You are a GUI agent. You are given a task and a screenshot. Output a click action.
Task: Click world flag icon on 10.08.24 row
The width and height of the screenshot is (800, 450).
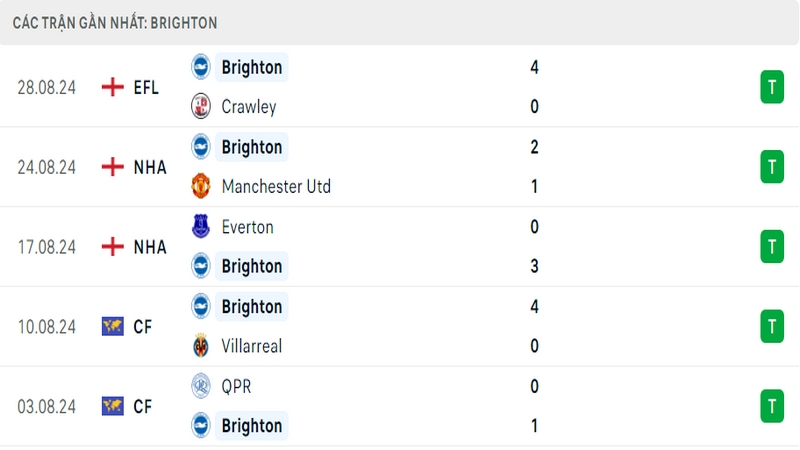click(x=112, y=327)
